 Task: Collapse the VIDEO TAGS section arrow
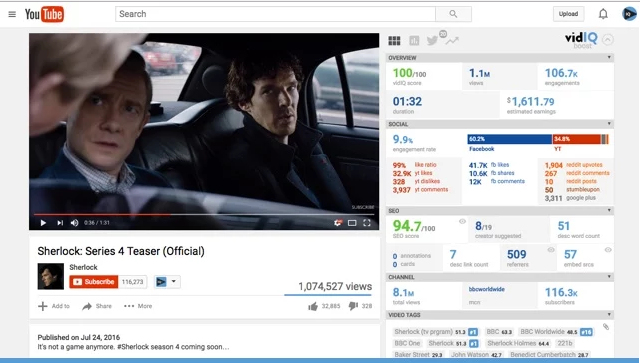tap(609, 314)
